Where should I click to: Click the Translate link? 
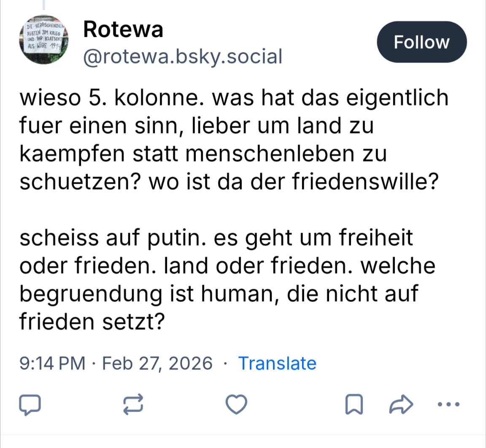pos(277,363)
